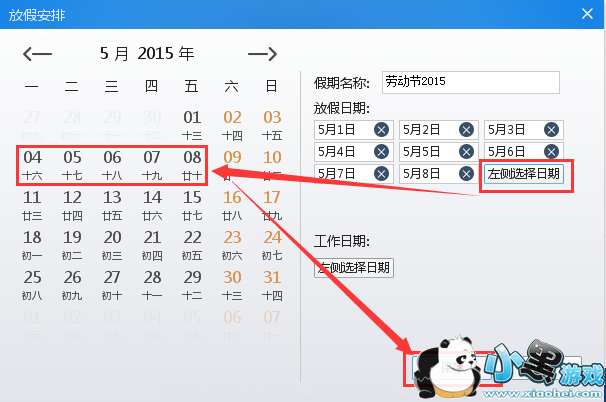Click the 5月1日 holiday date entry

point(354,130)
